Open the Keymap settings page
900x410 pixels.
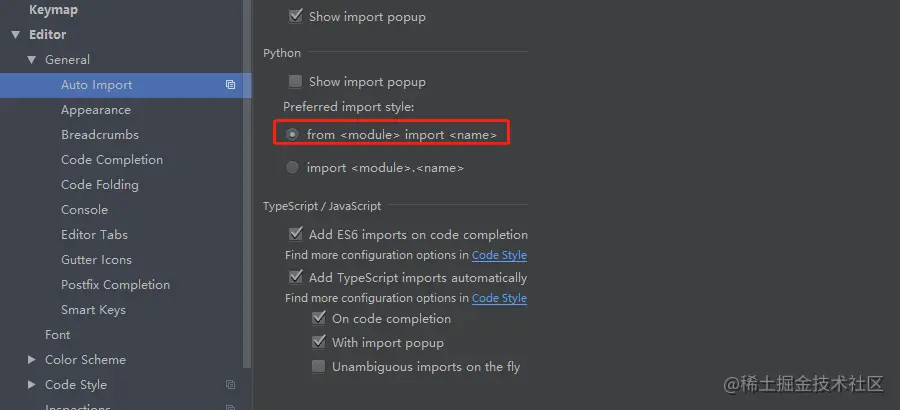point(53,10)
